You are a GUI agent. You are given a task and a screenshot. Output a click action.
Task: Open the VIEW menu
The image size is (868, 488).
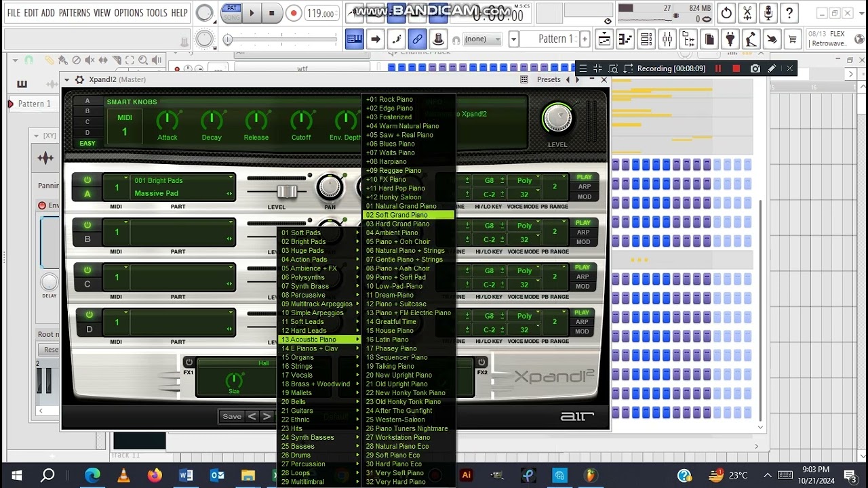click(x=102, y=13)
